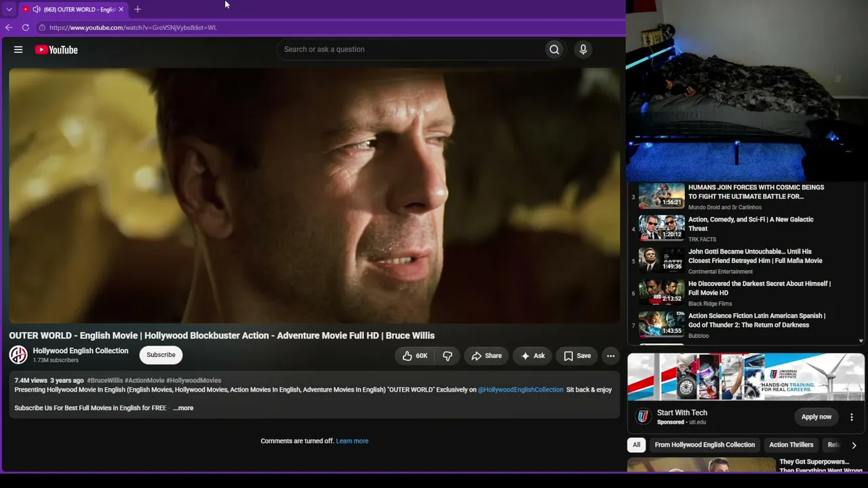This screenshot has height=488, width=868.
Task: Open the Hollywood English Collection channel name
Action: point(81,350)
